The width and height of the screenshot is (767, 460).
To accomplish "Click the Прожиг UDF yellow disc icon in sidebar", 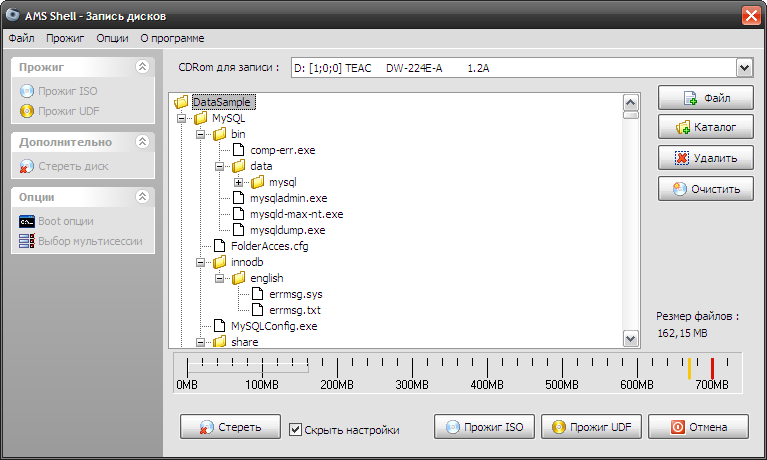I will pyautogui.click(x=27, y=111).
